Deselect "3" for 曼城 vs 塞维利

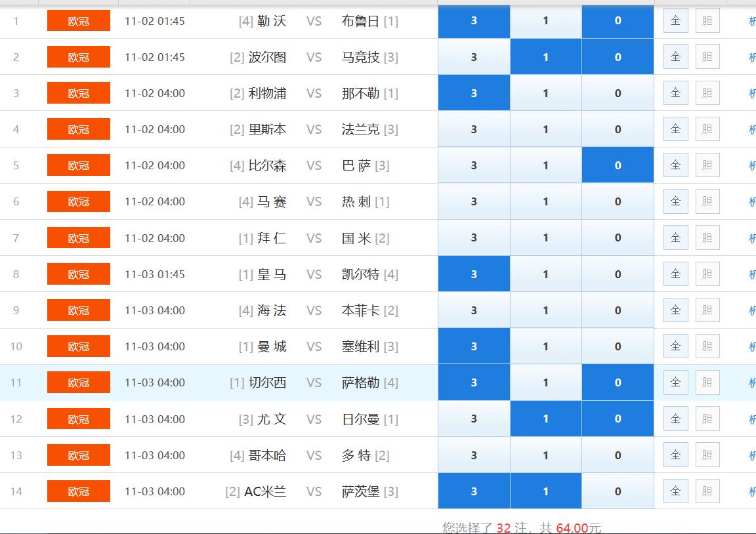pyautogui.click(x=474, y=346)
